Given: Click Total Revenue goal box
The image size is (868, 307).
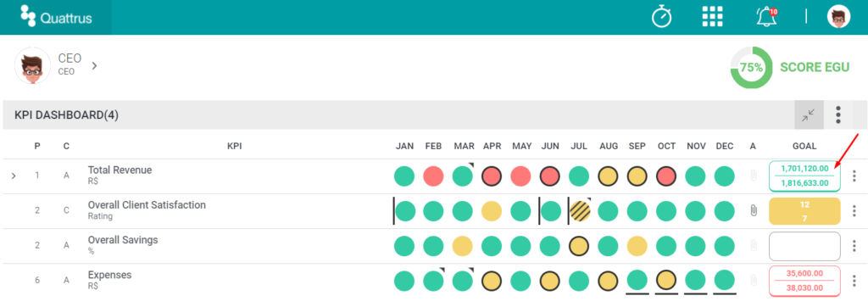Looking at the screenshot, I should coord(804,176).
